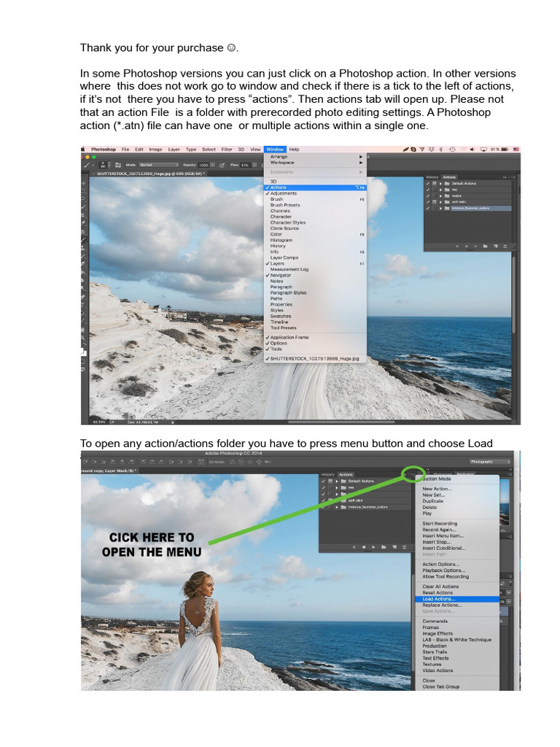The image size is (560, 747).
Task: Open the brush Mode dropdown showing Normal
Action: click(x=159, y=165)
